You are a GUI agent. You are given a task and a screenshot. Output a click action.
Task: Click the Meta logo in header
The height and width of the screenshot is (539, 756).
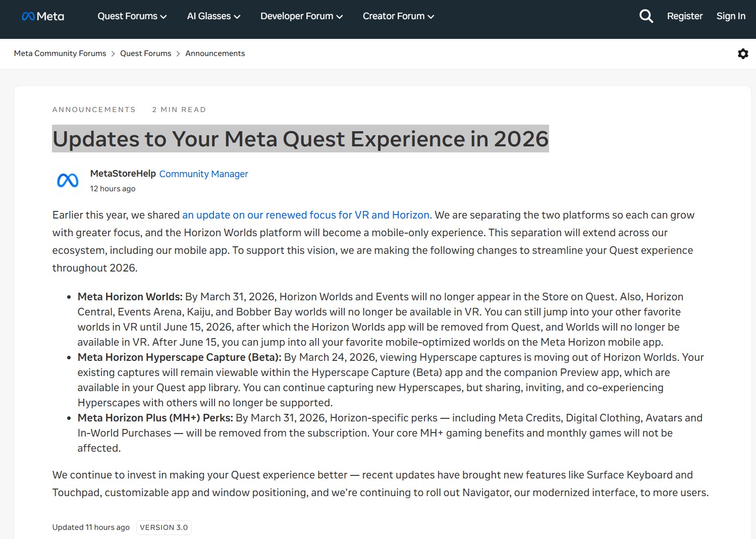coord(43,16)
